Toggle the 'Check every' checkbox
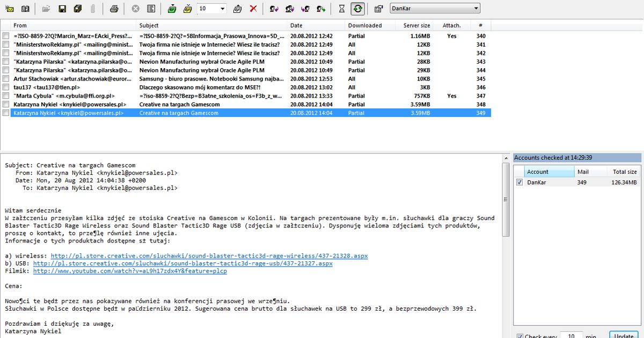This screenshot has height=338, width=644. point(519,336)
